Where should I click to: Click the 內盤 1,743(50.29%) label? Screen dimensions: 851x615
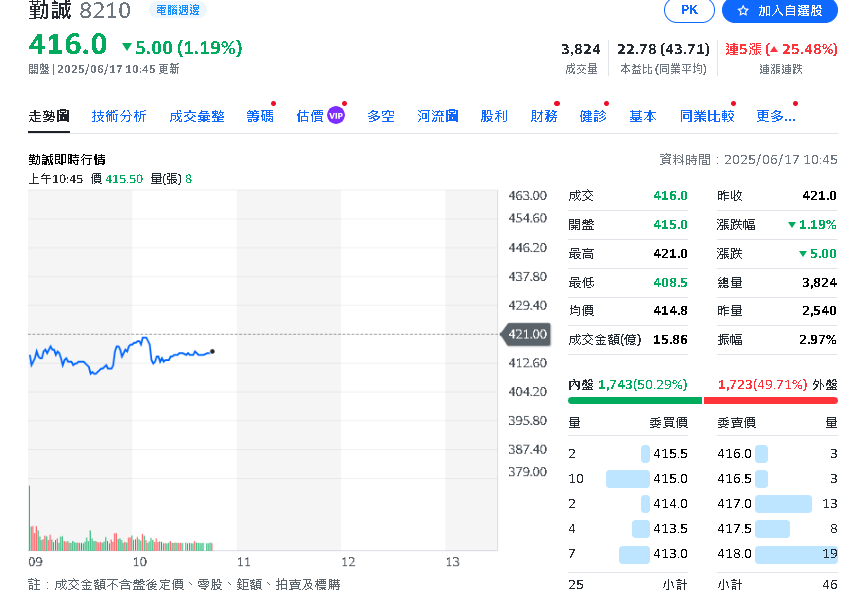pyautogui.click(x=627, y=385)
